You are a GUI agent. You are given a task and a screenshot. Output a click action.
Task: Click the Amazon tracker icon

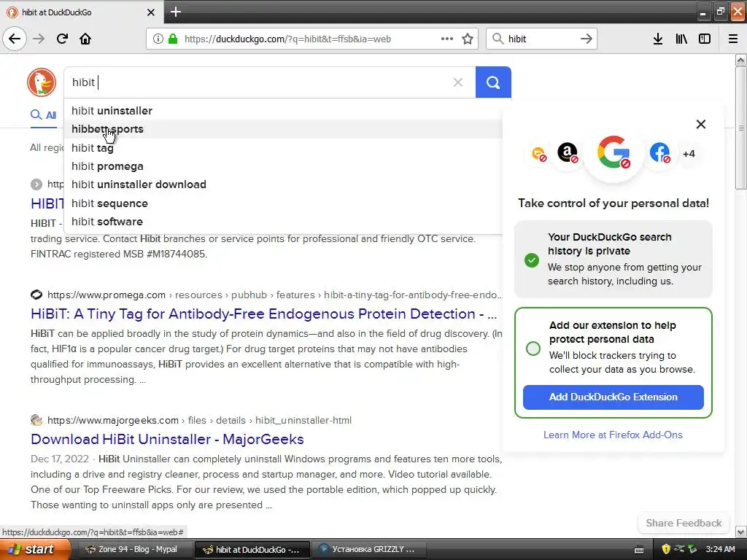(568, 153)
